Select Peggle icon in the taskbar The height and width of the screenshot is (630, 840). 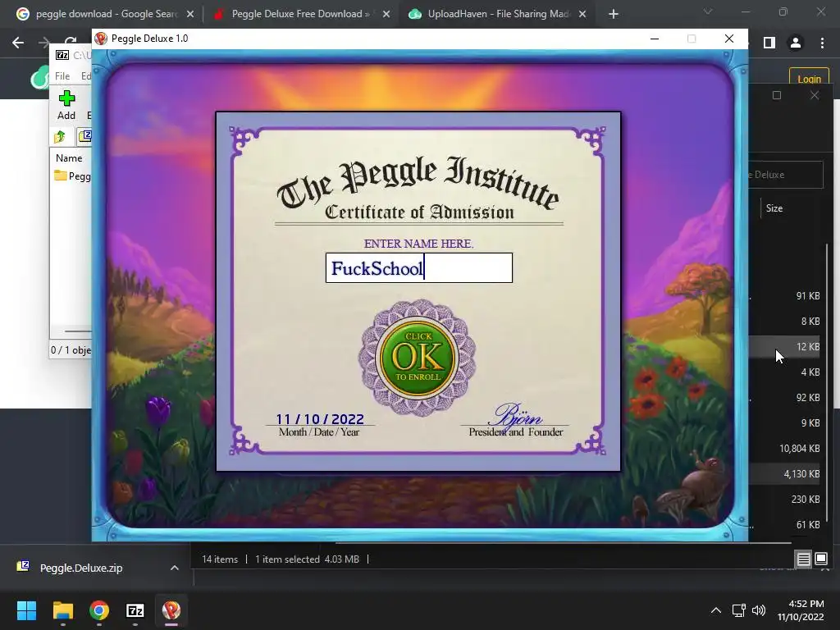pos(171,610)
